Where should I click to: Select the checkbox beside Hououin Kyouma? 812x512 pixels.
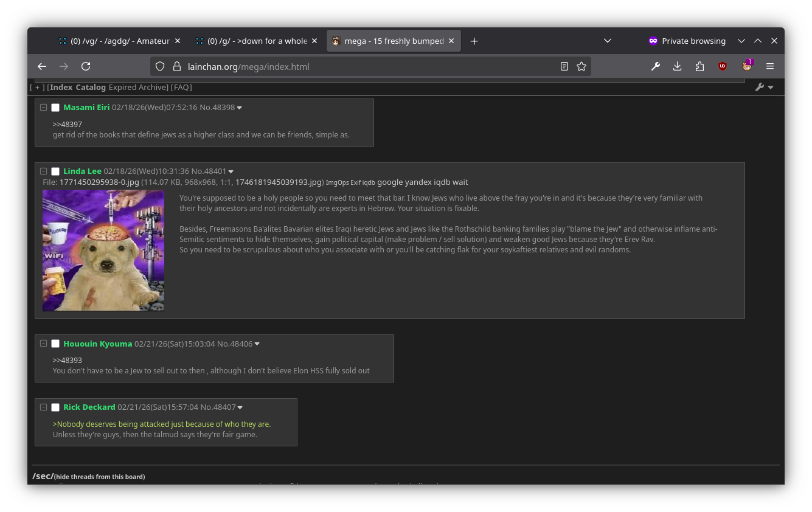pyautogui.click(x=55, y=344)
